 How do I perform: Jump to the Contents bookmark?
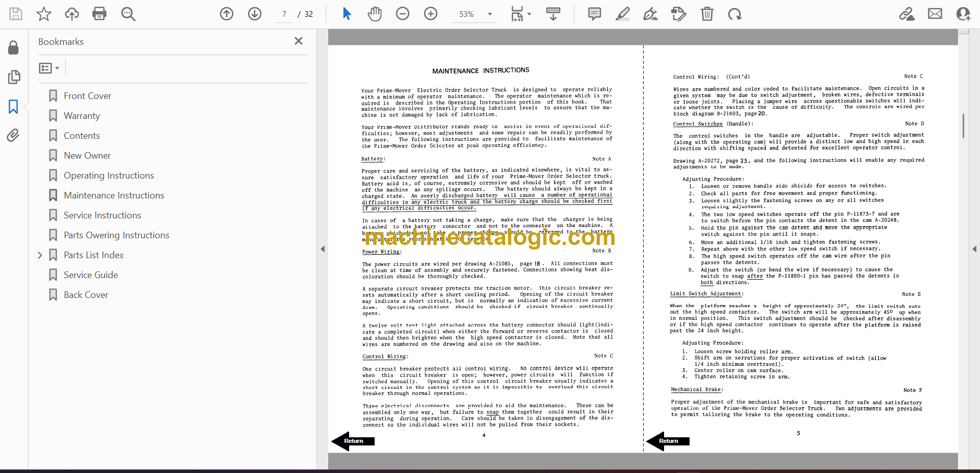[x=82, y=136]
